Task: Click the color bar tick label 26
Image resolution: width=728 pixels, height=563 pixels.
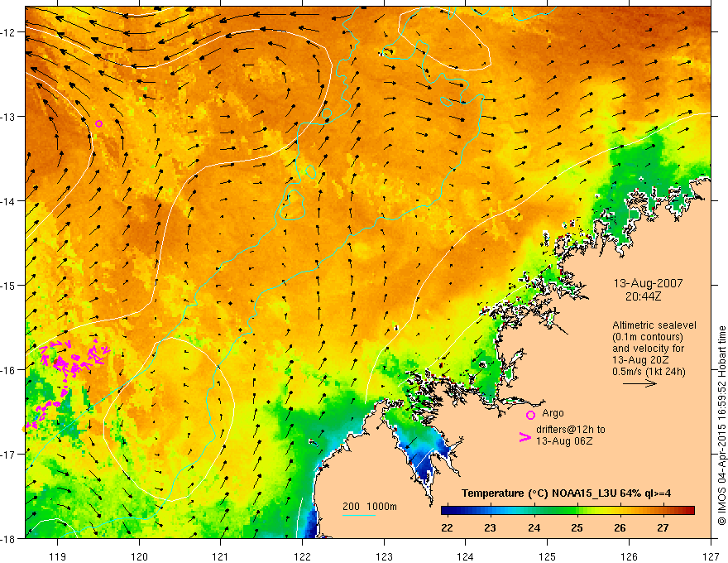Action: (620, 527)
